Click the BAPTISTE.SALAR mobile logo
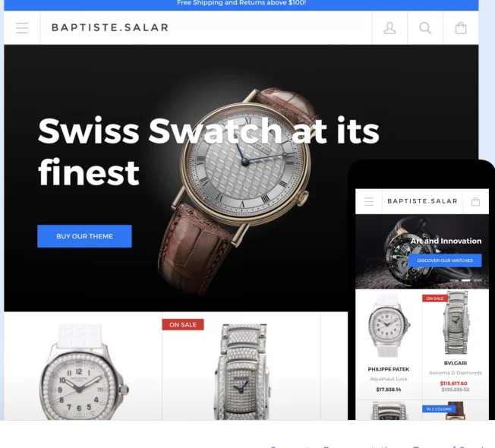 coord(422,201)
